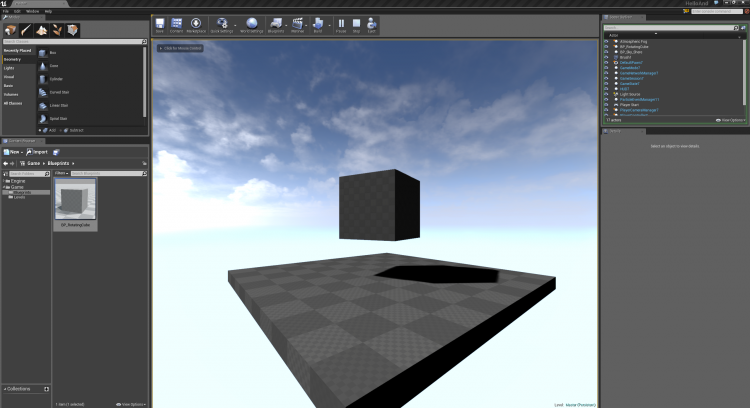Viewport: 750px width, 408px height.
Task: Select the Paint mode brush icon
Action: click(26, 30)
